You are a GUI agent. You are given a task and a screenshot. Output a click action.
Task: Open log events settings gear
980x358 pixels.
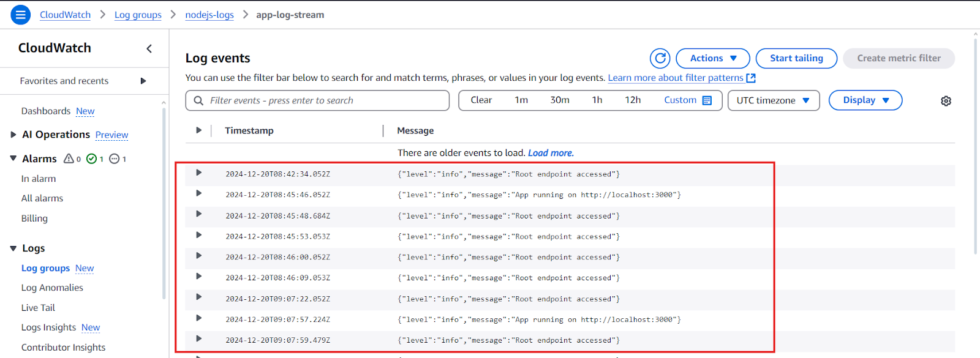pos(946,101)
